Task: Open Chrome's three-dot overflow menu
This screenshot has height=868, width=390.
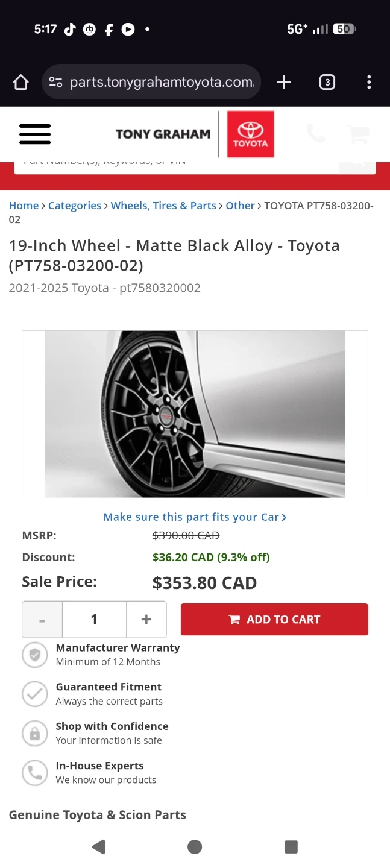Action: click(x=369, y=83)
